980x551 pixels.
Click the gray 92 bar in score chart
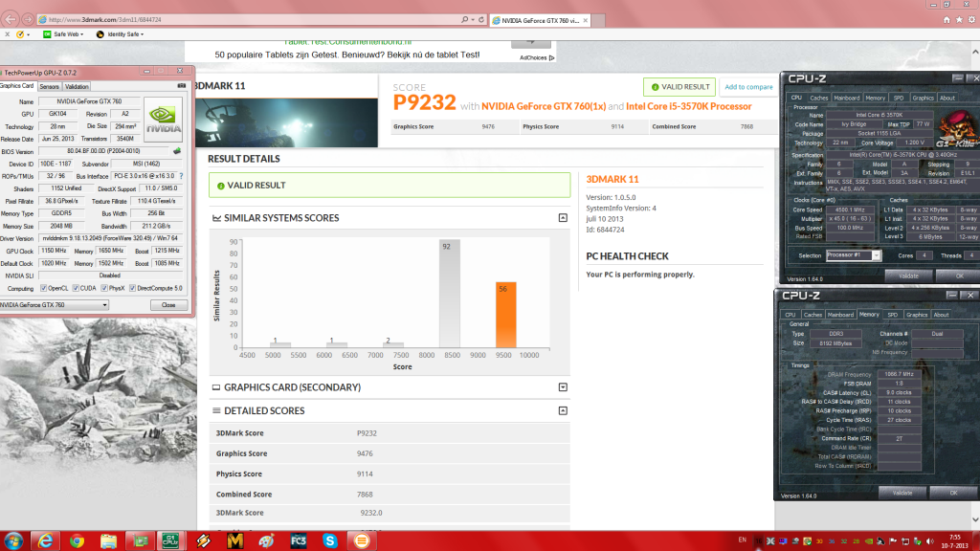[x=450, y=294]
